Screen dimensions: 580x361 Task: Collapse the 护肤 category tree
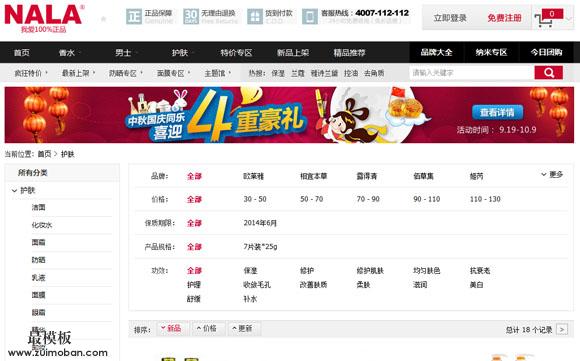click(x=14, y=190)
